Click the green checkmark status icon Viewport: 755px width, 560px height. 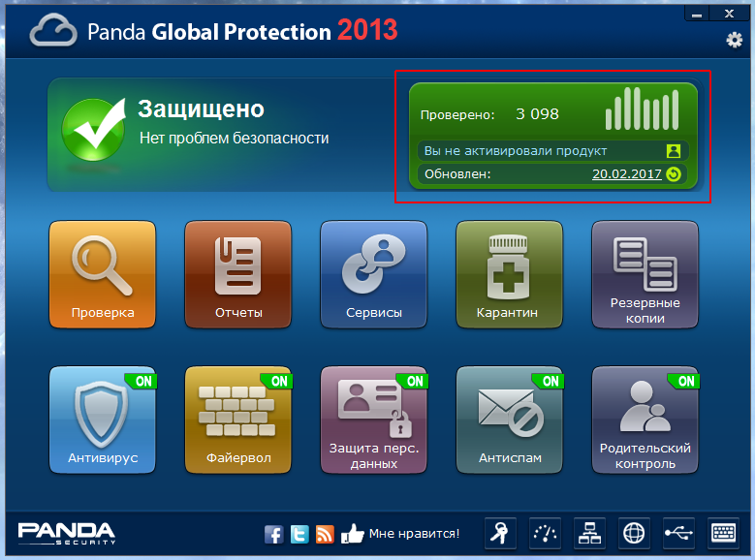coord(94,129)
